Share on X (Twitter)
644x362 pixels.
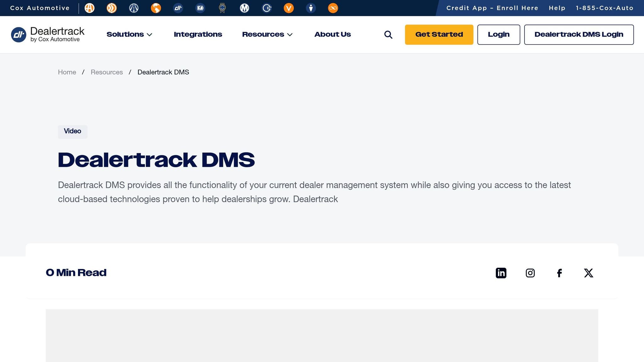589,273
